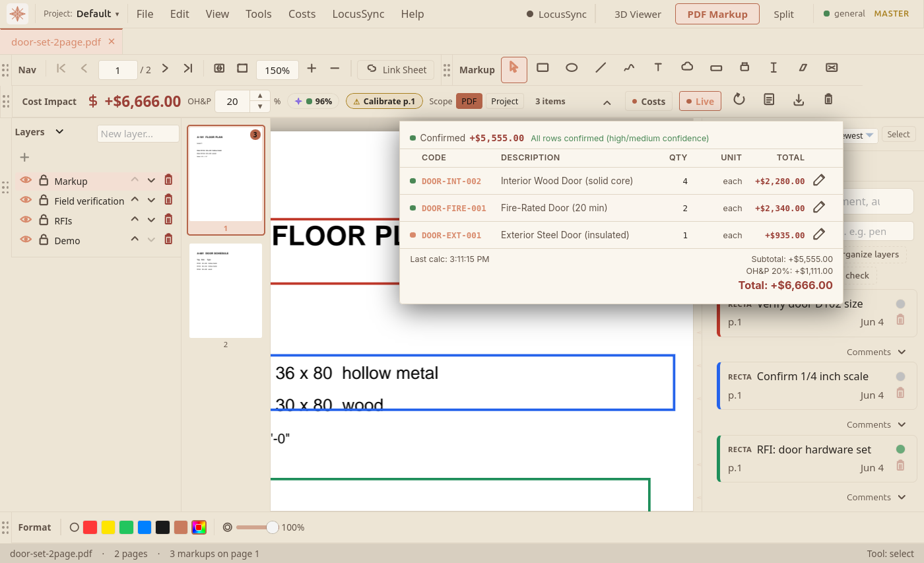Select the rectangle markup tool
Viewport: 924px width, 563px height.
pyautogui.click(x=543, y=67)
